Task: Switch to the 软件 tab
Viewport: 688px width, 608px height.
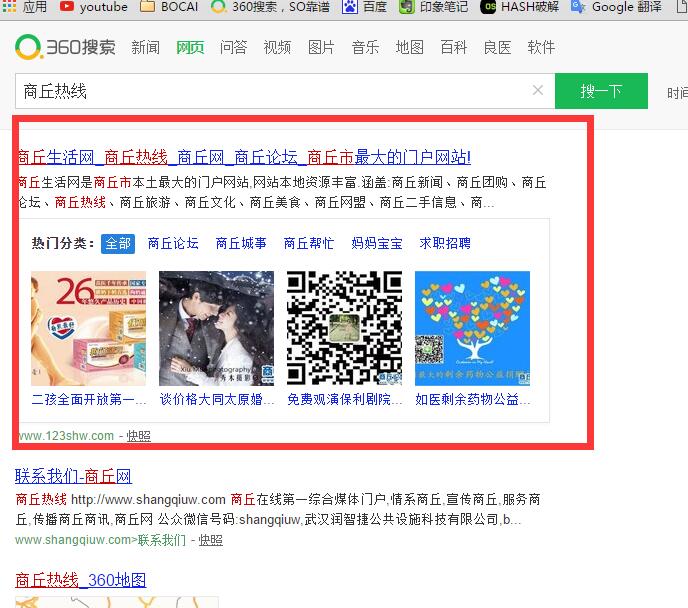Action: pyautogui.click(x=541, y=47)
